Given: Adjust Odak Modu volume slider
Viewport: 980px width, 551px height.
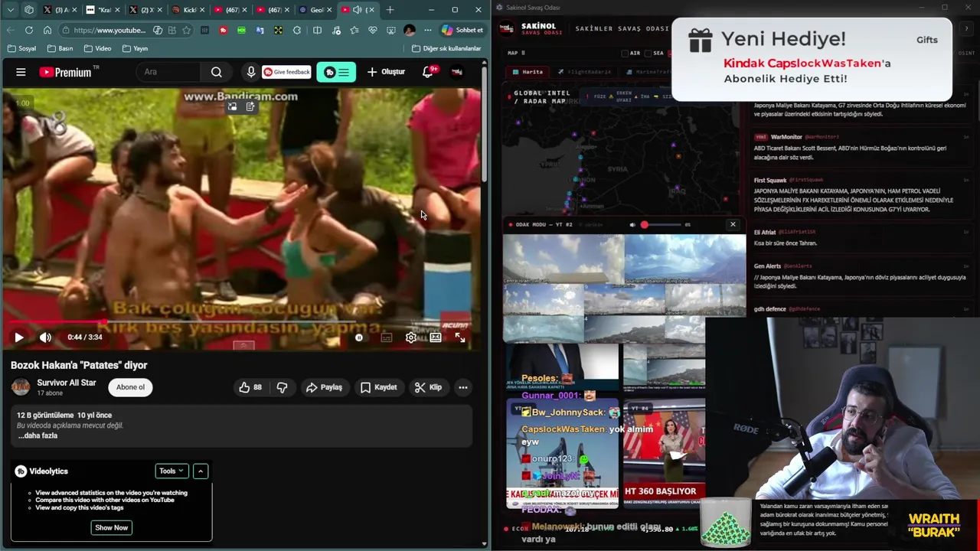Looking at the screenshot, I should pos(661,225).
